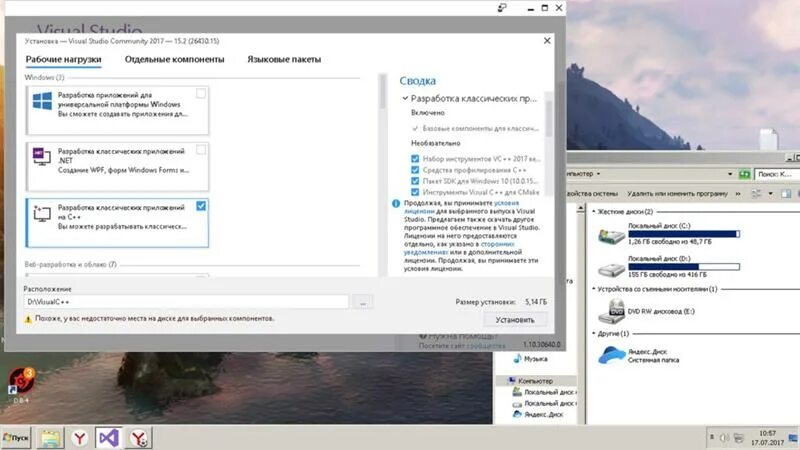Uncheck Набор инструментов VC++ 2017 option
This screenshot has width=800, height=450.
click(415, 159)
